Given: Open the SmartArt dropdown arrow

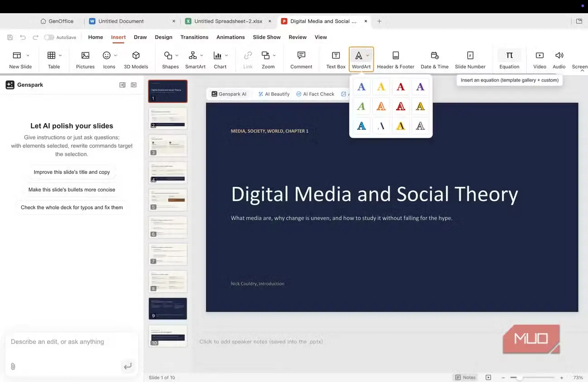Looking at the screenshot, I should [x=202, y=56].
